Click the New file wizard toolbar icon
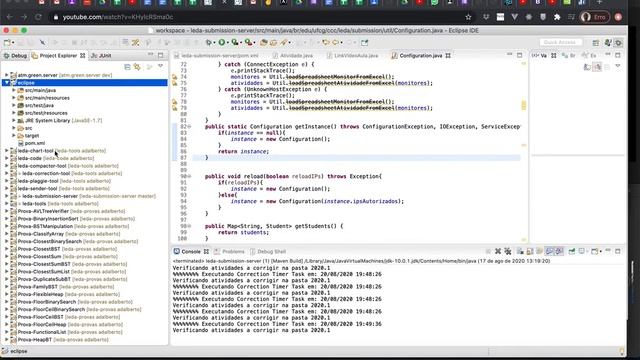The height and width of the screenshot is (360, 640). 7,42
